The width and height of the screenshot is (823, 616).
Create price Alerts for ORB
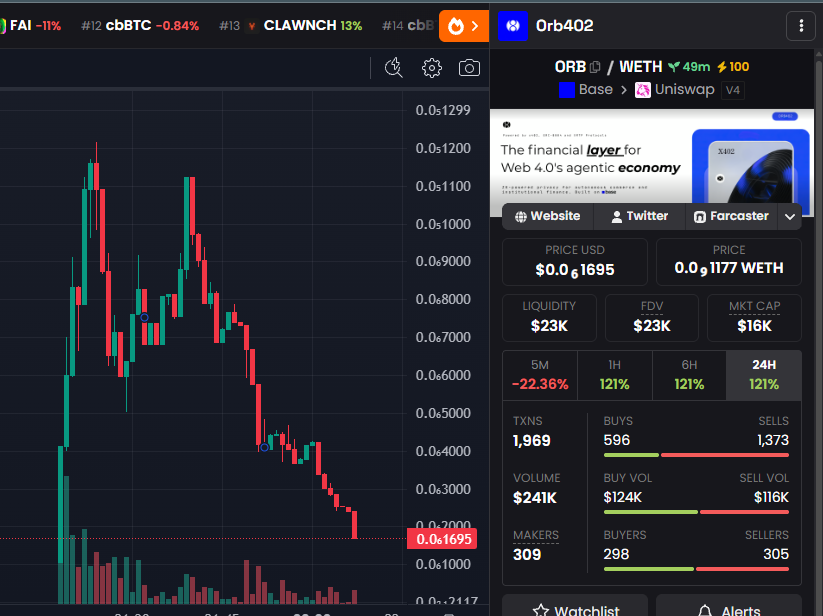(x=729, y=606)
